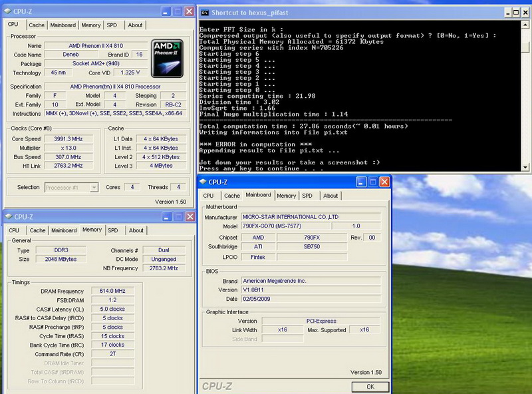
Task: Switch to Cache tab in Memory window
Action: coord(37,230)
